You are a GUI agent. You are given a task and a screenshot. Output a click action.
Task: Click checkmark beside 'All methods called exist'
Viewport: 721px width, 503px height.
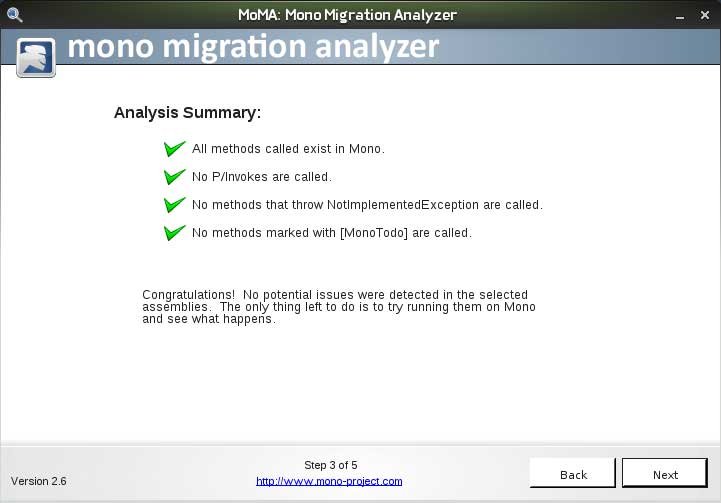pos(175,149)
